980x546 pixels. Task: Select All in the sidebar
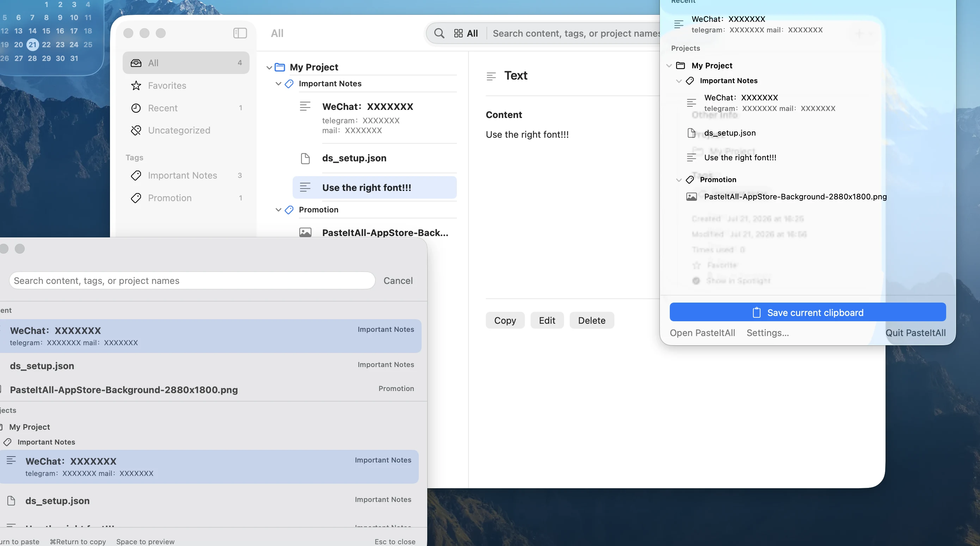coord(186,63)
